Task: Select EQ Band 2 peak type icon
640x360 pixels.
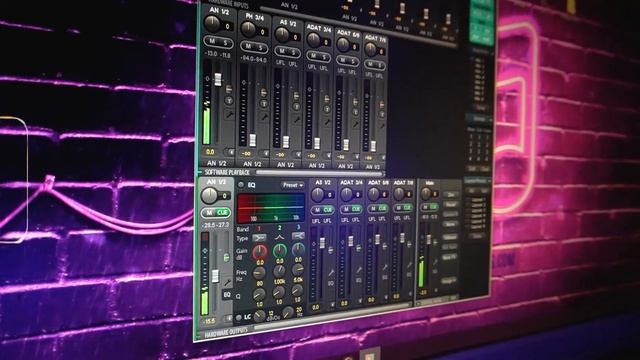Action: click(x=279, y=237)
